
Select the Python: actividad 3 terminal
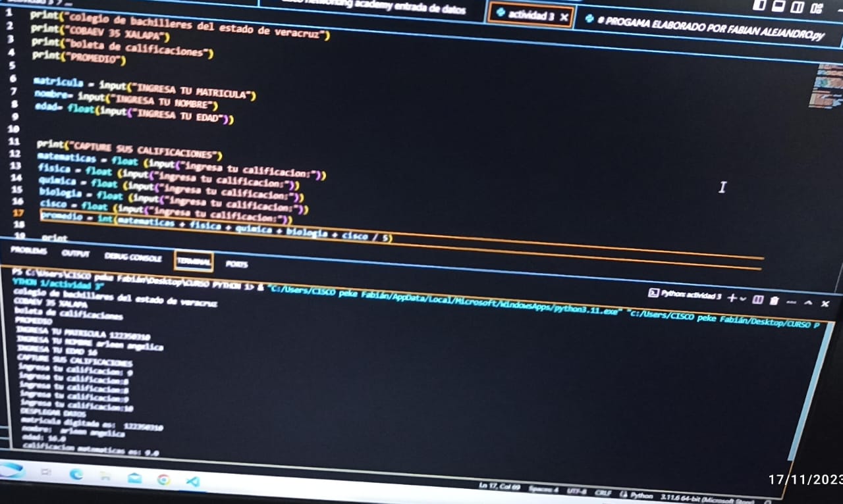tap(685, 295)
